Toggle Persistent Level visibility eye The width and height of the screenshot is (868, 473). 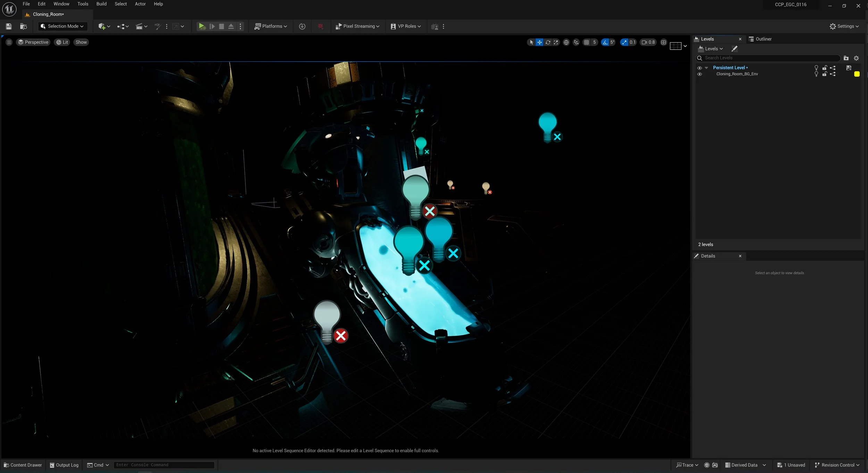(699, 68)
